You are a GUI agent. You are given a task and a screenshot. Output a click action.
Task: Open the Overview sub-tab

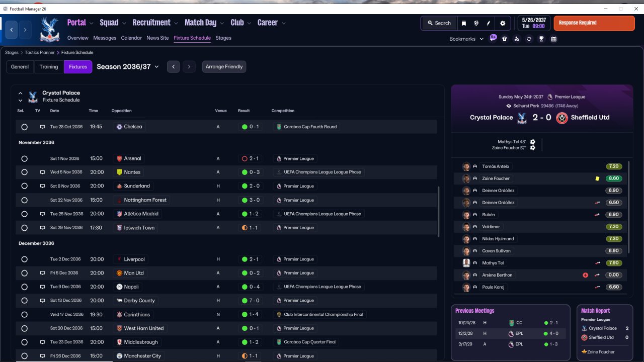(x=78, y=38)
